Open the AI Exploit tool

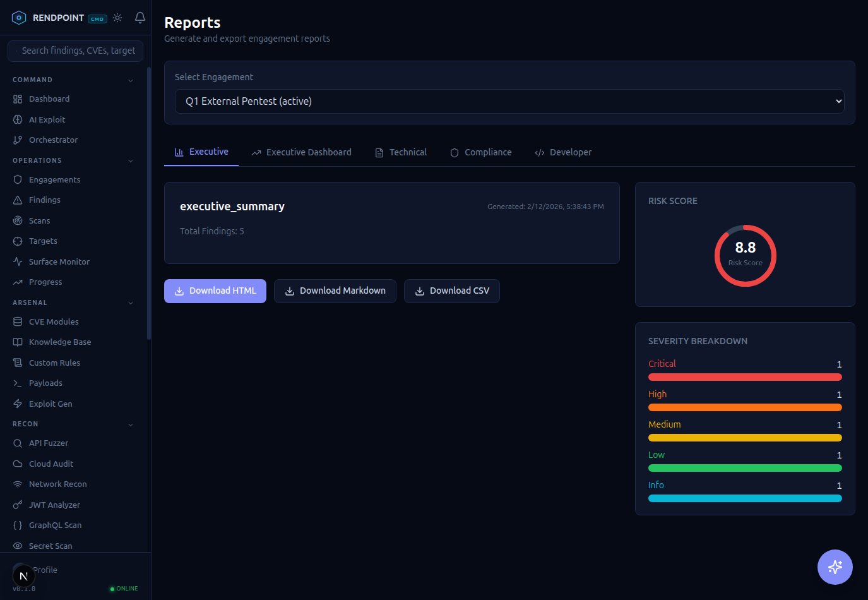(x=49, y=119)
